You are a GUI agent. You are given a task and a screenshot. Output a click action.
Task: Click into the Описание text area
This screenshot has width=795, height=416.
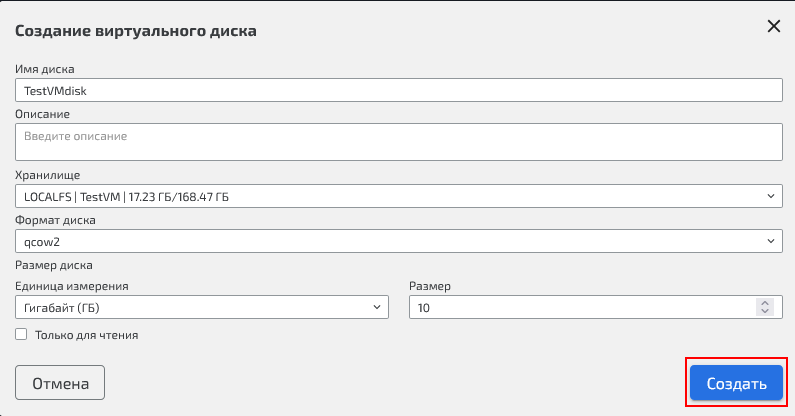398,141
